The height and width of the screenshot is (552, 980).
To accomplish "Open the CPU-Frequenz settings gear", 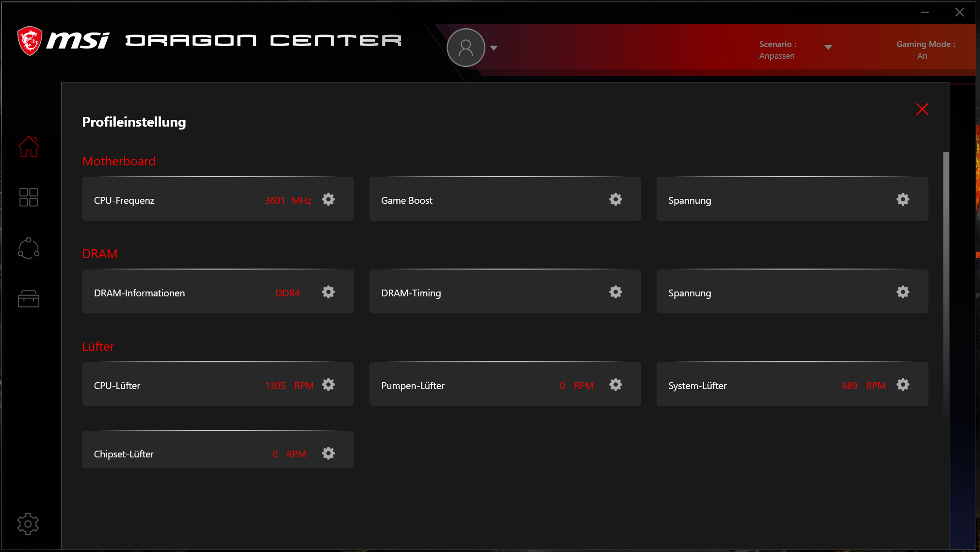I will point(328,199).
